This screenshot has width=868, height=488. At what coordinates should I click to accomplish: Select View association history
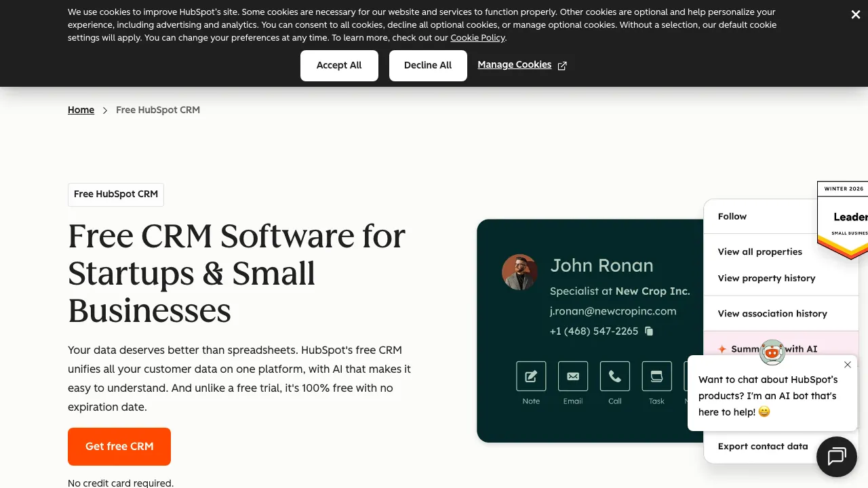click(772, 313)
